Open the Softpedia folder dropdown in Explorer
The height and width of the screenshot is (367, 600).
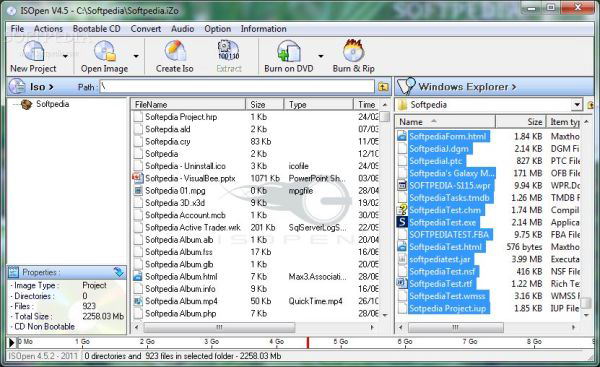(577, 104)
